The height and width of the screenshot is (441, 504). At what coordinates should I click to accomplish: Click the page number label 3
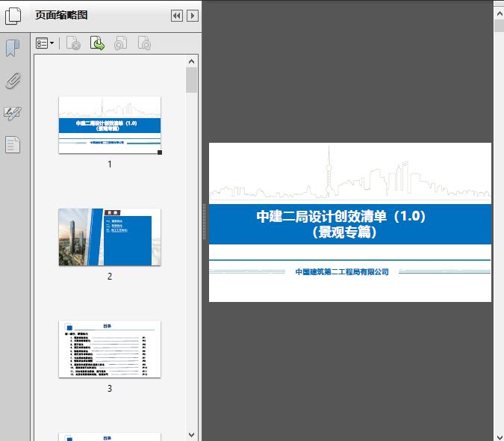coord(110,389)
